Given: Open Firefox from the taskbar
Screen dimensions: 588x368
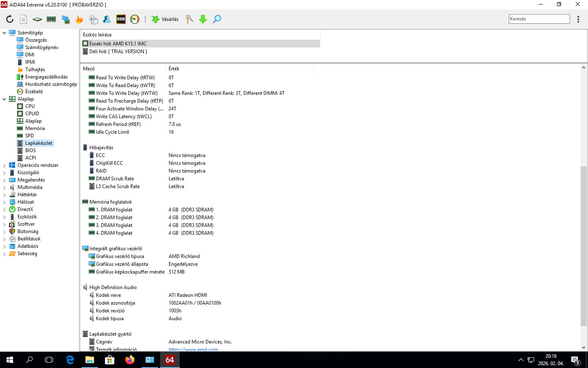Looking at the screenshot, I should click(129, 360).
